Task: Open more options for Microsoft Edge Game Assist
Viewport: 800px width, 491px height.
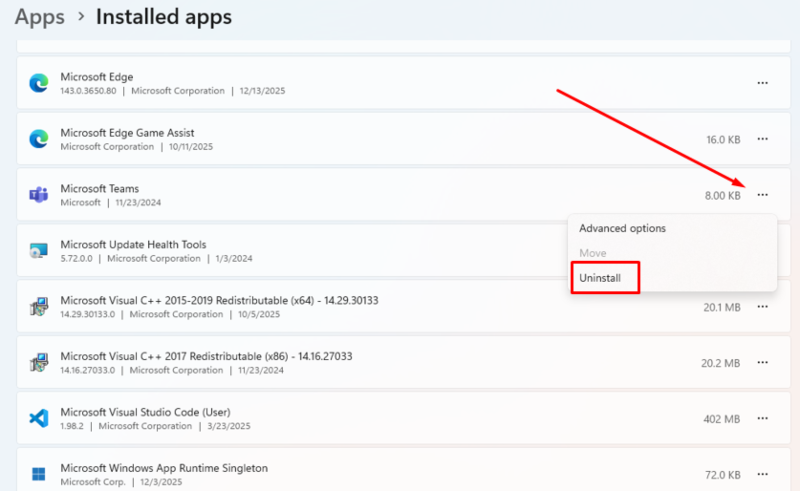Action: pos(763,139)
